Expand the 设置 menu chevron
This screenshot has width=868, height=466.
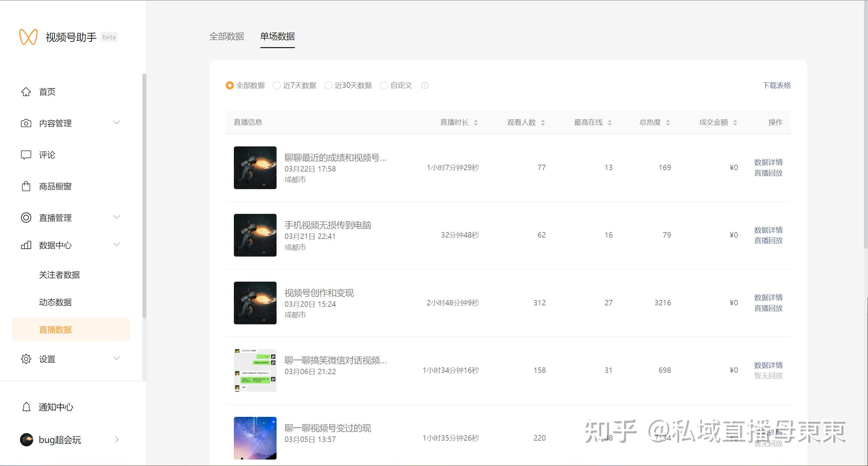click(x=117, y=359)
